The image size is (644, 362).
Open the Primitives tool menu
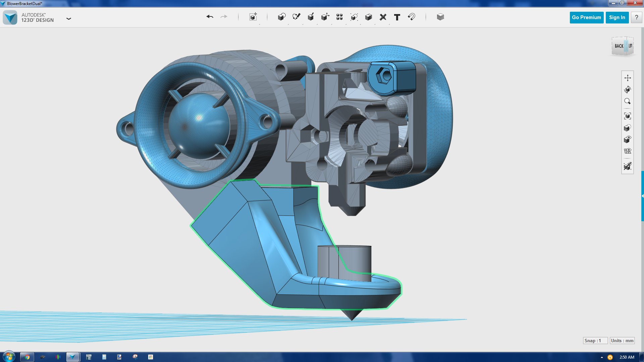(x=281, y=17)
